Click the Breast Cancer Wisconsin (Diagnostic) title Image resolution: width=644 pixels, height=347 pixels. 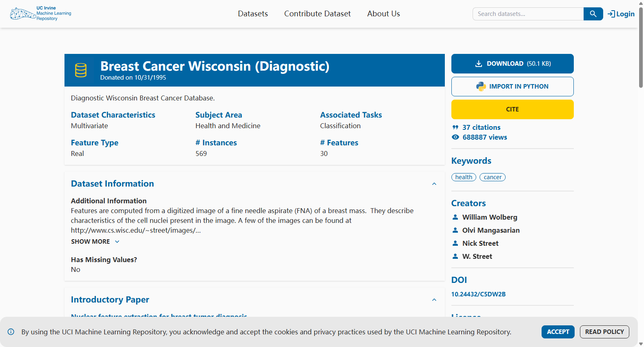pos(215,66)
